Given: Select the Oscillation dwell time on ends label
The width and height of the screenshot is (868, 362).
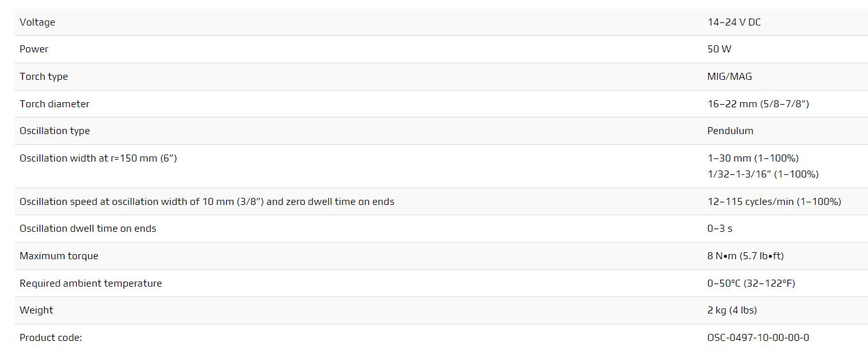Looking at the screenshot, I should pyautogui.click(x=88, y=229).
